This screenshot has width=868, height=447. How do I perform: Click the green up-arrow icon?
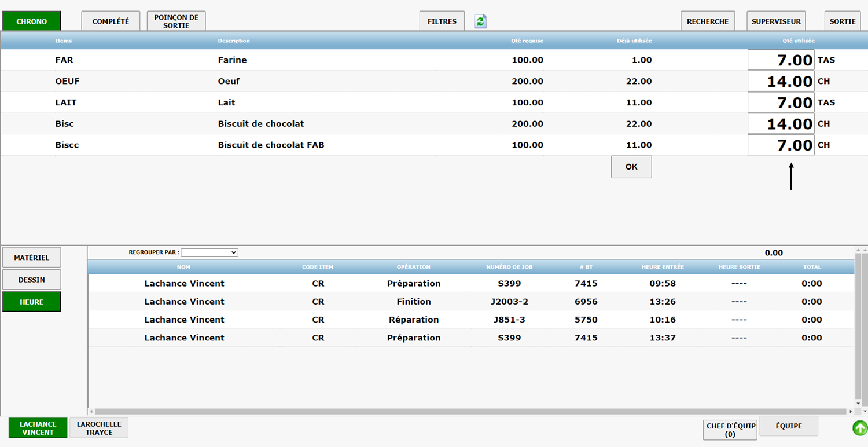pos(860,428)
